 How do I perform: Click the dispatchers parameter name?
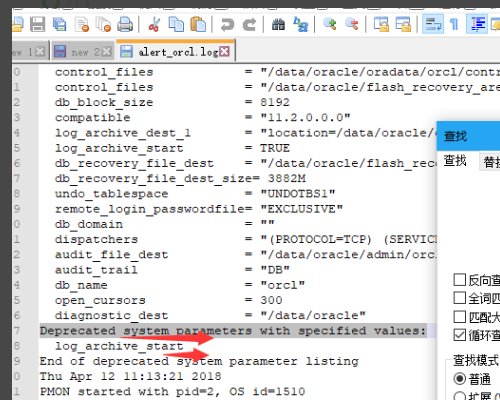(96, 240)
